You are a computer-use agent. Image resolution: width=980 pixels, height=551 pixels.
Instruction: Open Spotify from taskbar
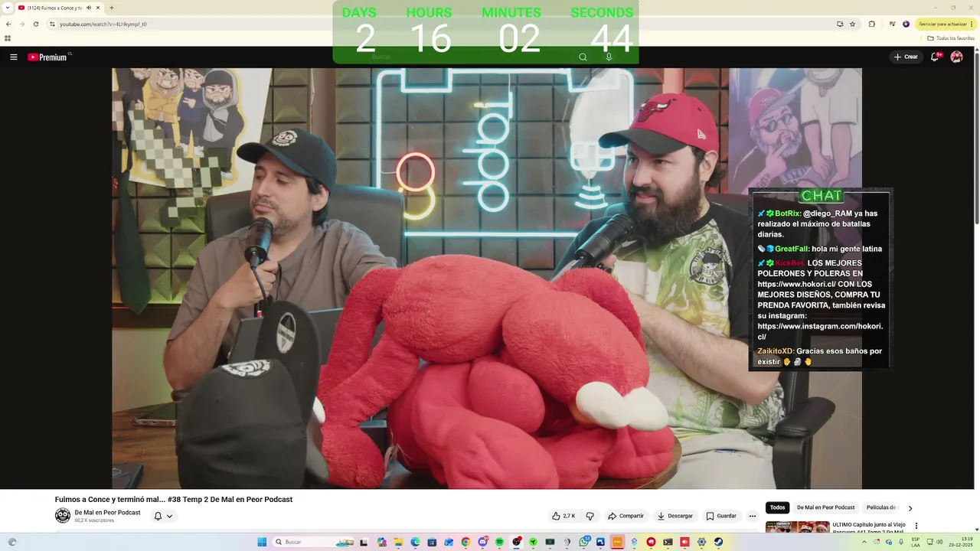coord(500,542)
